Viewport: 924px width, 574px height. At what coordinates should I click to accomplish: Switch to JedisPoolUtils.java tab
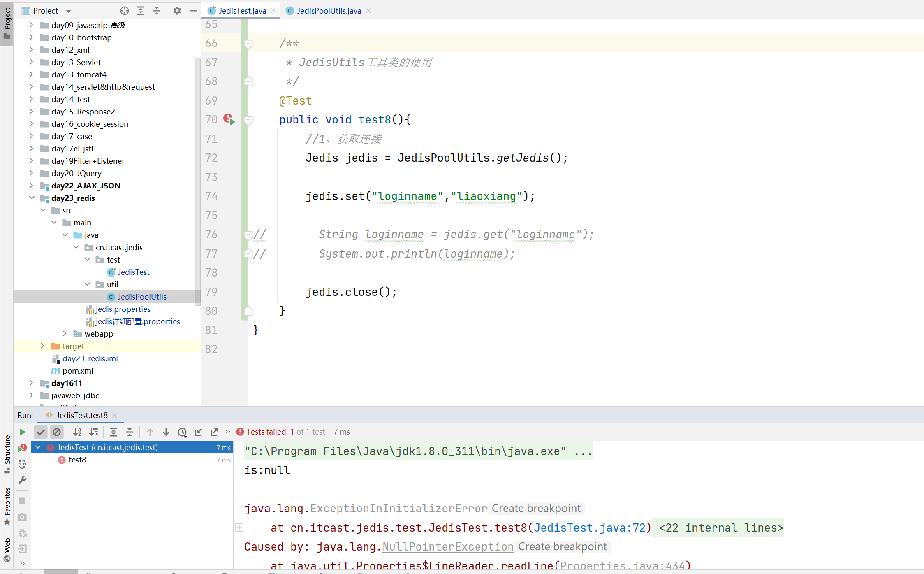(x=329, y=11)
